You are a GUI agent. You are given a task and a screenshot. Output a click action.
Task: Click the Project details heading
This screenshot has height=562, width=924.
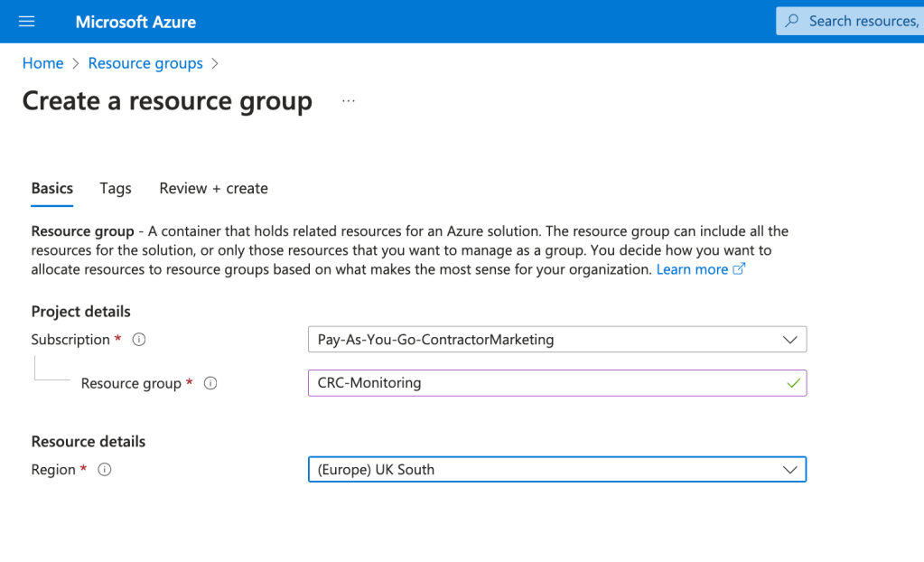80,312
